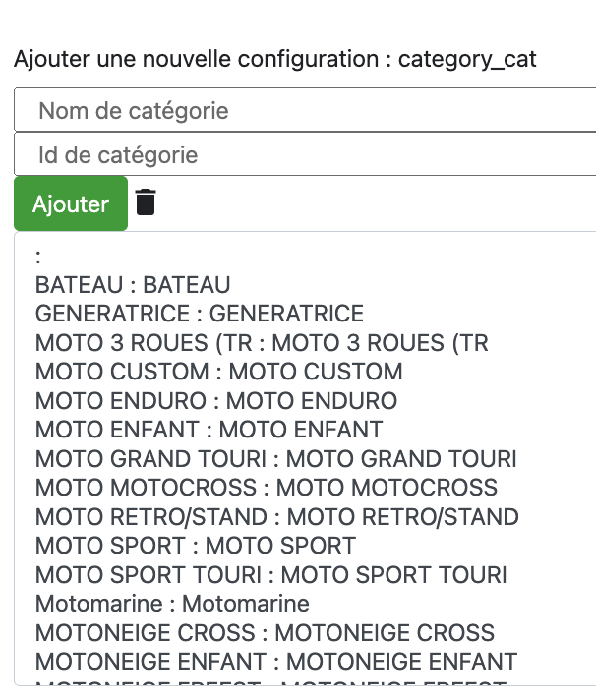
Task: Select the empty colon-only list entry
Action: (x=38, y=257)
